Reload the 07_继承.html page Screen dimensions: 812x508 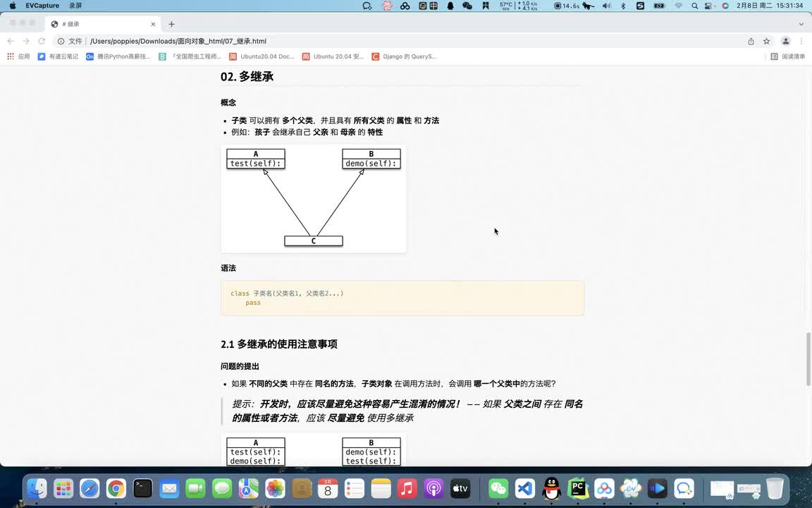(x=42, y=41)
